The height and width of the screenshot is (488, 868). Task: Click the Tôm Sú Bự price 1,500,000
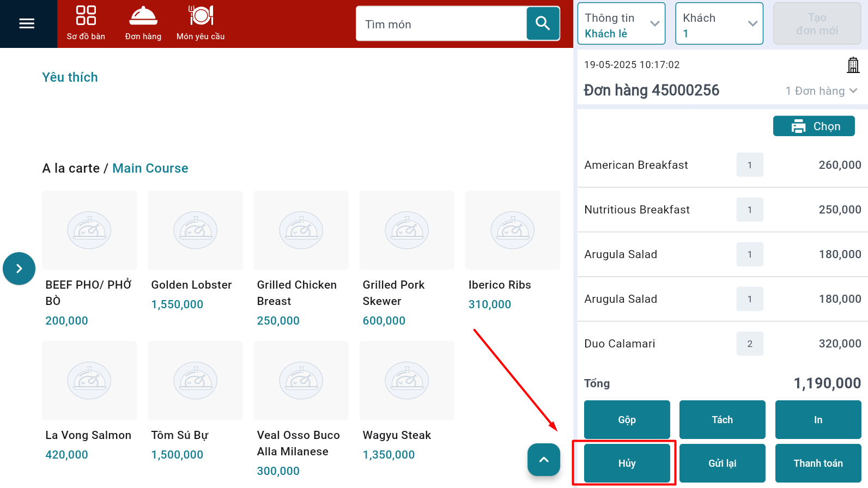tap(177, 455)
